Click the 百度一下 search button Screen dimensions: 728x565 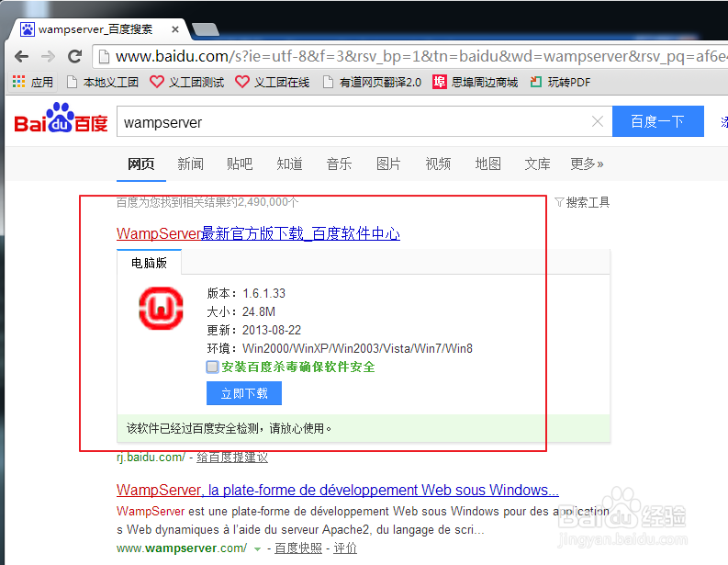coord(658,121)
